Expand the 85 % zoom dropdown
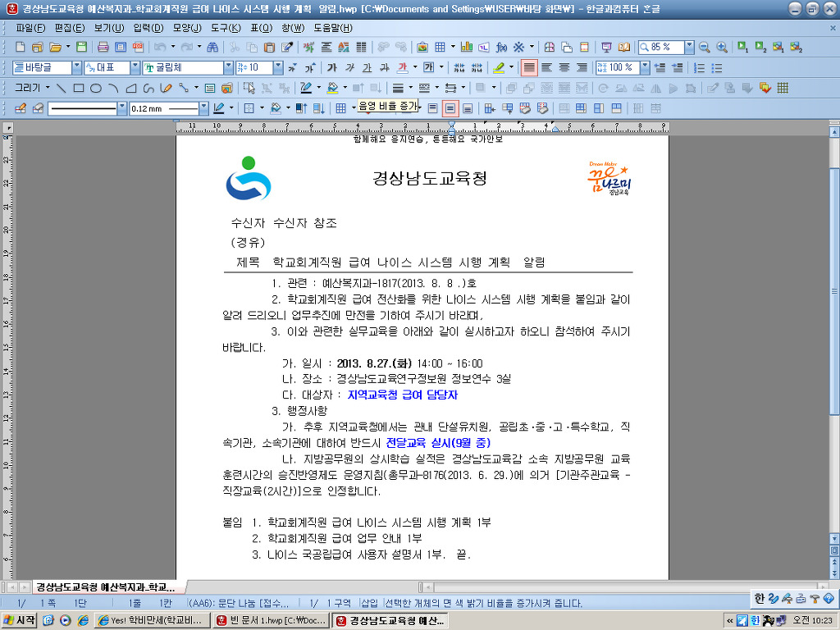The image size is (840, 630). pyautogui.click(x=689, y=47)
